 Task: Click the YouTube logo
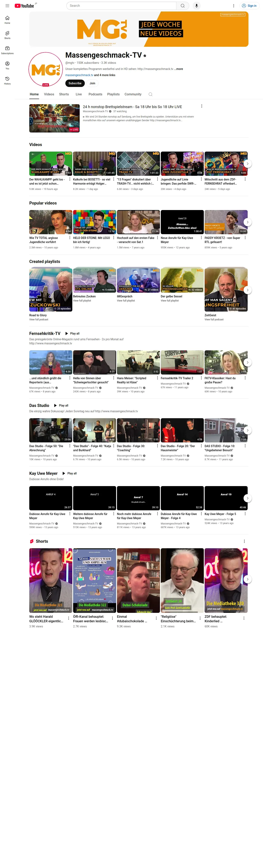coord(24,6)
